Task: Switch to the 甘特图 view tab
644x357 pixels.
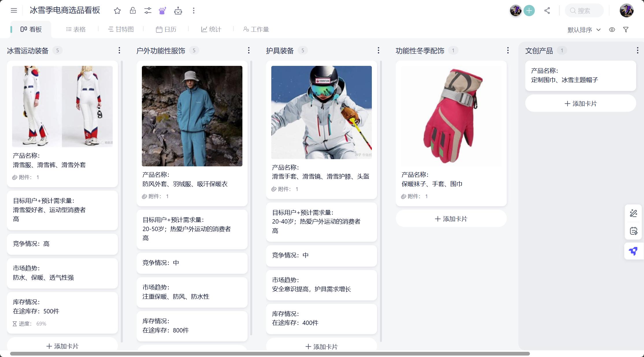Action: click(x=121, y=29)
